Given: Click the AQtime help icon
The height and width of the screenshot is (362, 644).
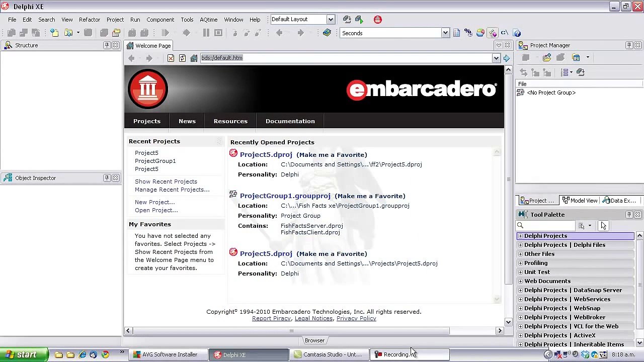Looking at the screenshot, I should [x=517, y=33].
